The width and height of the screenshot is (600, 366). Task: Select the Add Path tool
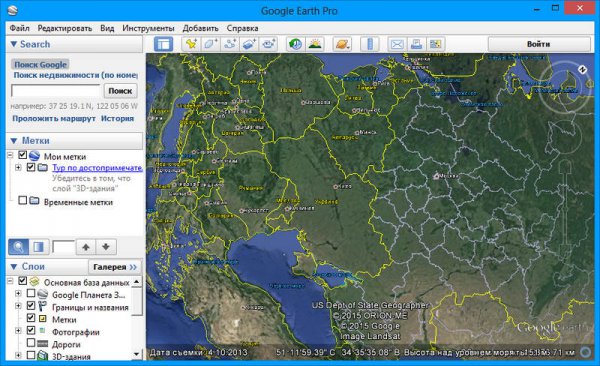pyautogui.click(x=230, y=44)
